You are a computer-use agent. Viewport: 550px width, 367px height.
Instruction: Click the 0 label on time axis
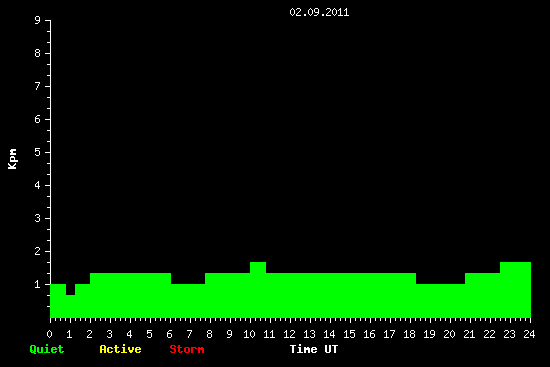tap(49, 334)
